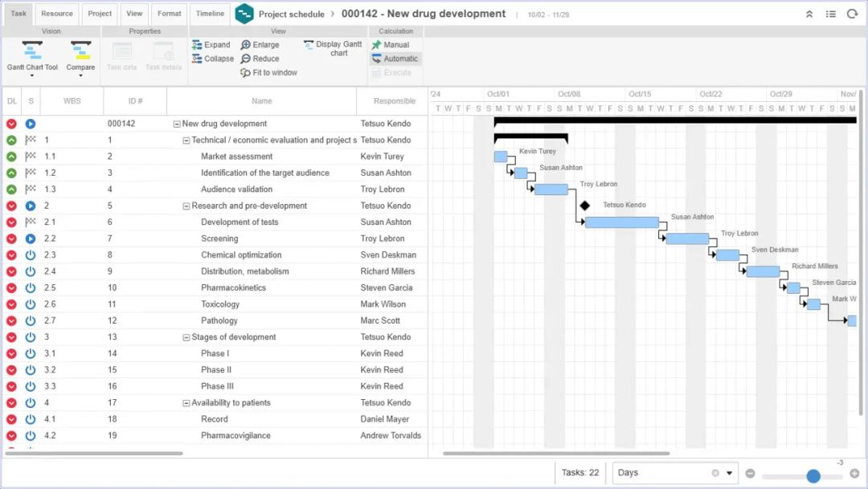Screen dimensions: 868x489
Task: Switch to the Resource tab
Action: click(57, 14)
